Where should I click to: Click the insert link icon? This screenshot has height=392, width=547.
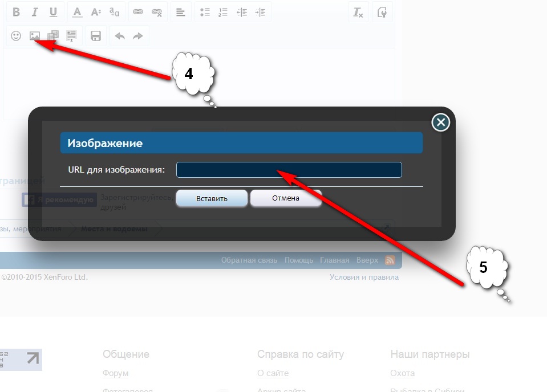(138, 12)
